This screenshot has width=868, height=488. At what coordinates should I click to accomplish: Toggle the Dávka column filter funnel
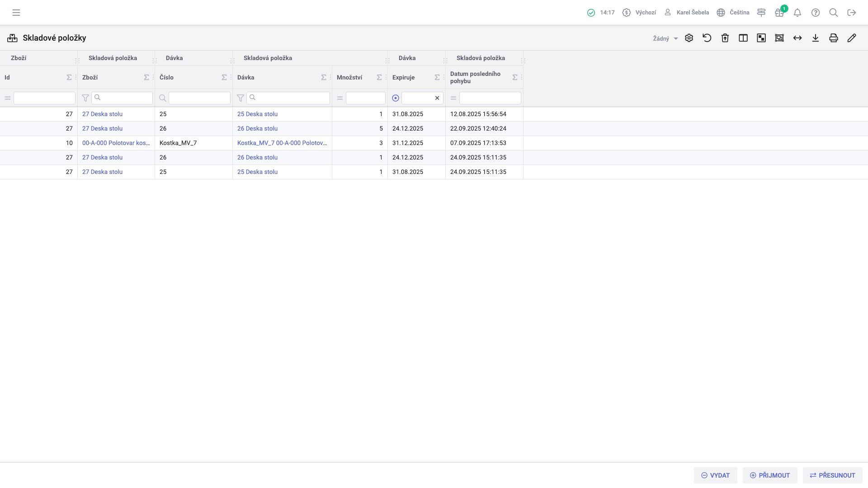pos(240,98)
